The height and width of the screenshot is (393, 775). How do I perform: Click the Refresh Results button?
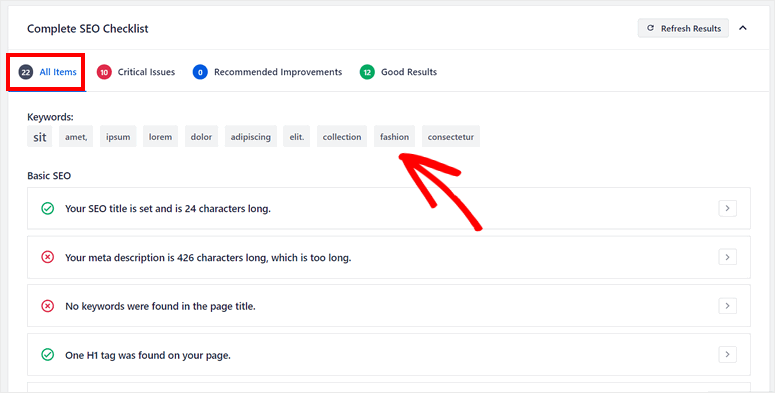point(683,29)
